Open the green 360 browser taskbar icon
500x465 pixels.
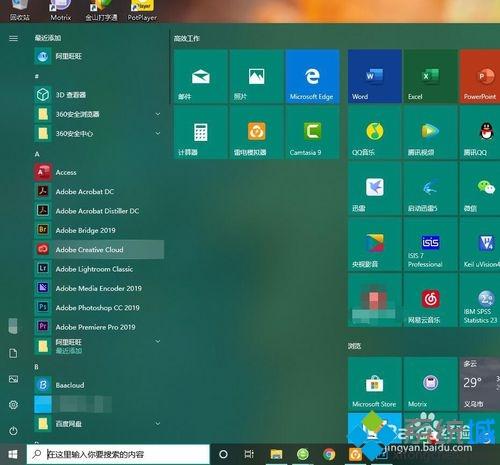coord(303,454)
